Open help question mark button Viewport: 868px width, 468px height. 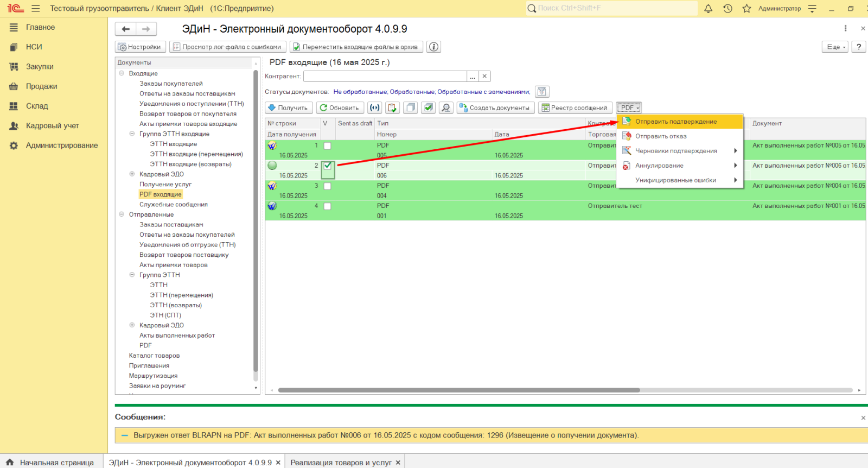pyautogui.click(x=859, y=47)
